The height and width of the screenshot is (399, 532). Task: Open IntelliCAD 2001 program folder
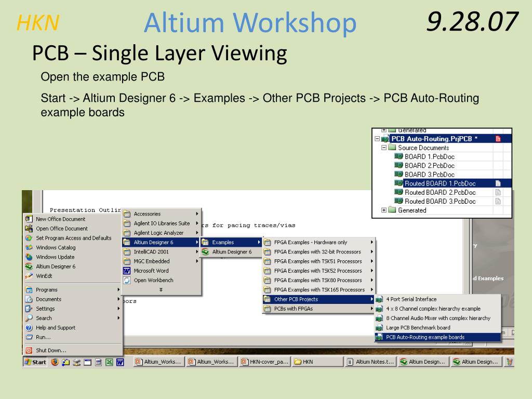(x=161, y=252)
